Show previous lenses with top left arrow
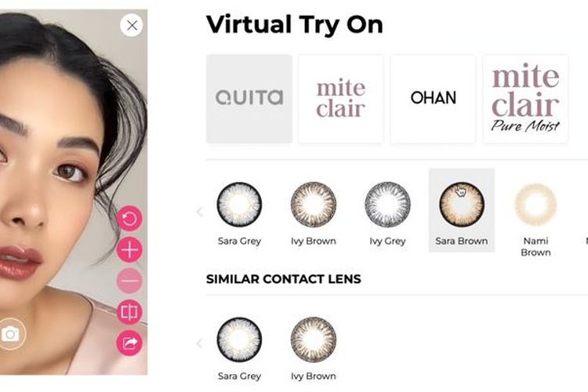The width and height of the screenshot is (588, 392). tap(199, 212)
